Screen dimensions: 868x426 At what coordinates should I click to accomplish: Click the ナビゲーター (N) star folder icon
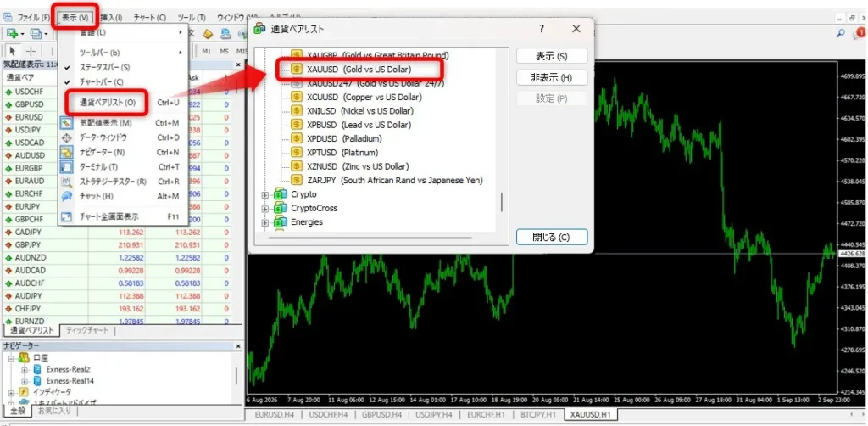66,152
